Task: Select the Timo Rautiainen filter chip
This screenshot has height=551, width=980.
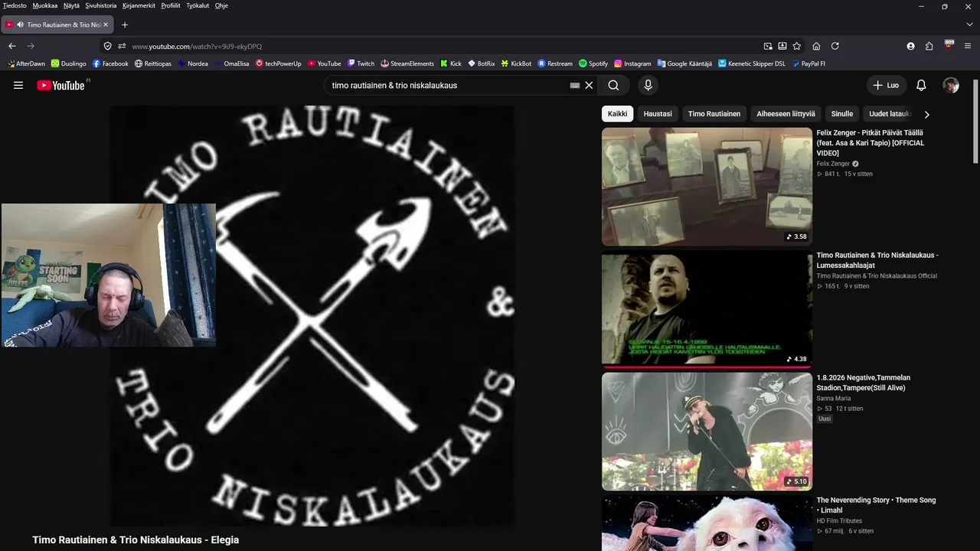Action: click(714, 114)
